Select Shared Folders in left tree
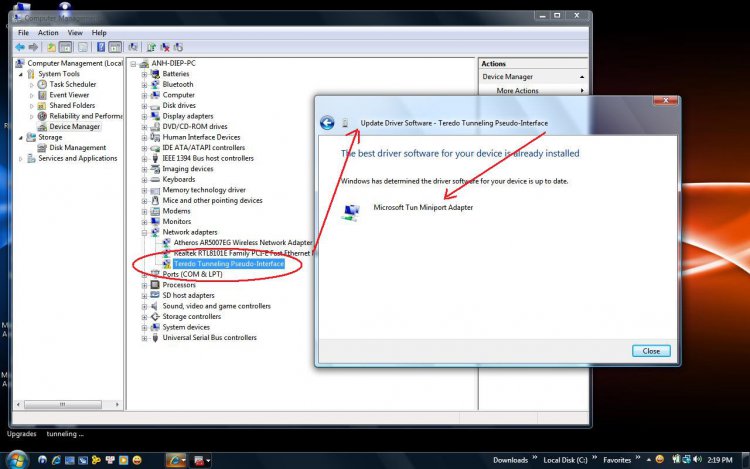This screenshot has height=469, width=750. click(72, 105)
